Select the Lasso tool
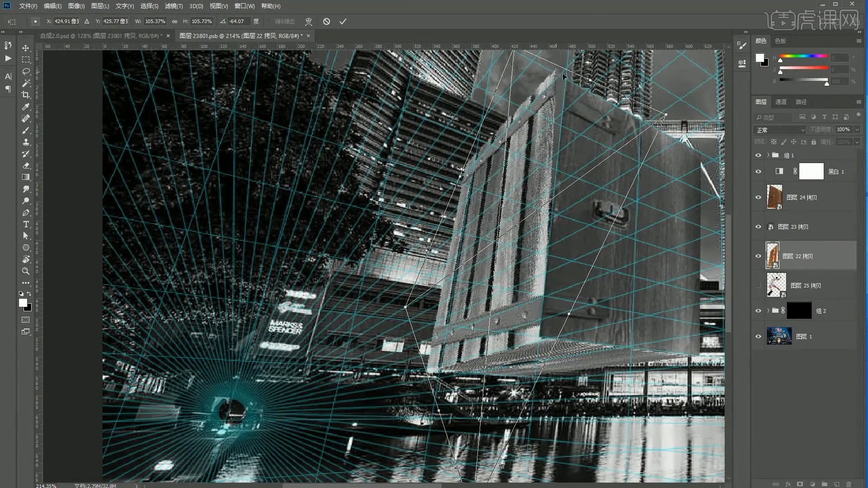The height and width of the screenshot is (488, 868). pos(26,71)
